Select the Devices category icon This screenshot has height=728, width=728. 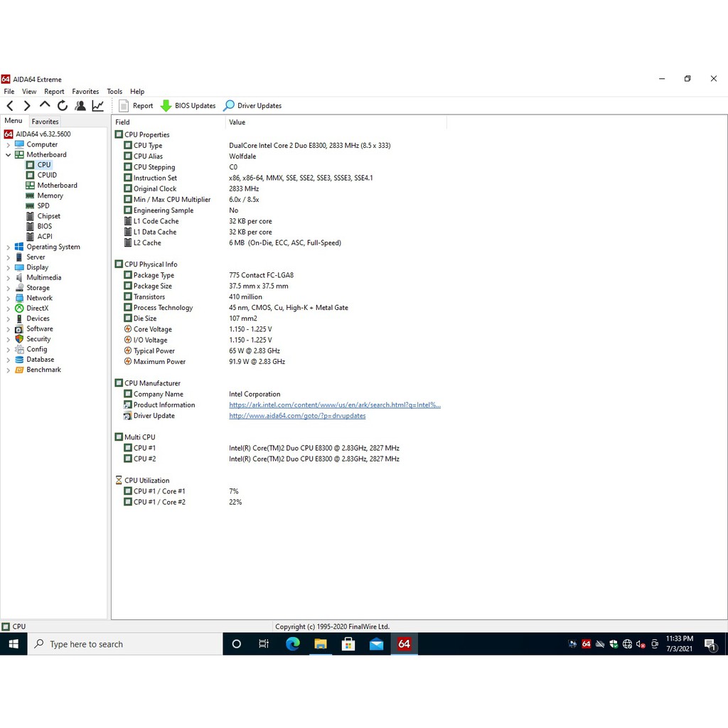(19, 318)
